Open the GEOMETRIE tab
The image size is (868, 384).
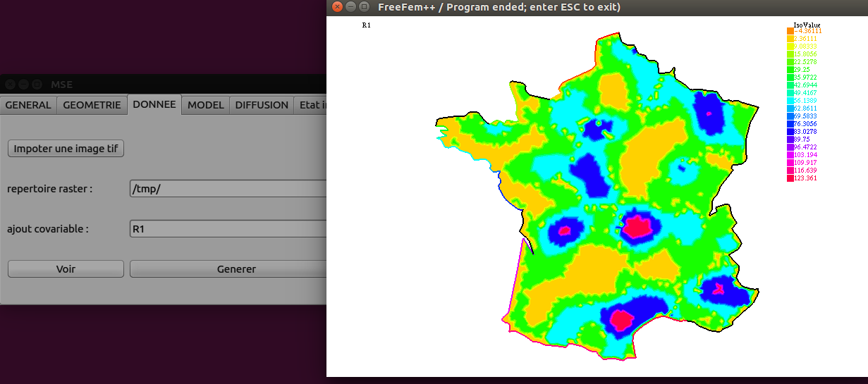(92, 105)
